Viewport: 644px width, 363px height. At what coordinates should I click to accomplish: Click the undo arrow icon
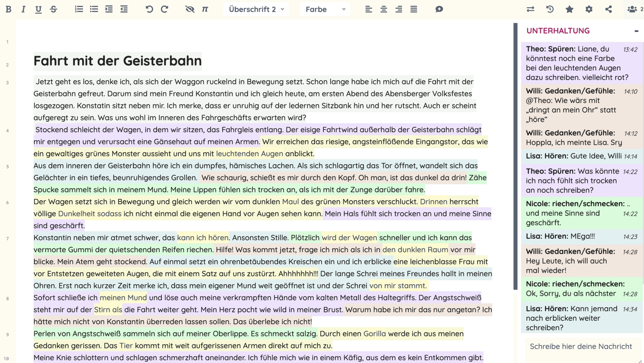[149, 9]
